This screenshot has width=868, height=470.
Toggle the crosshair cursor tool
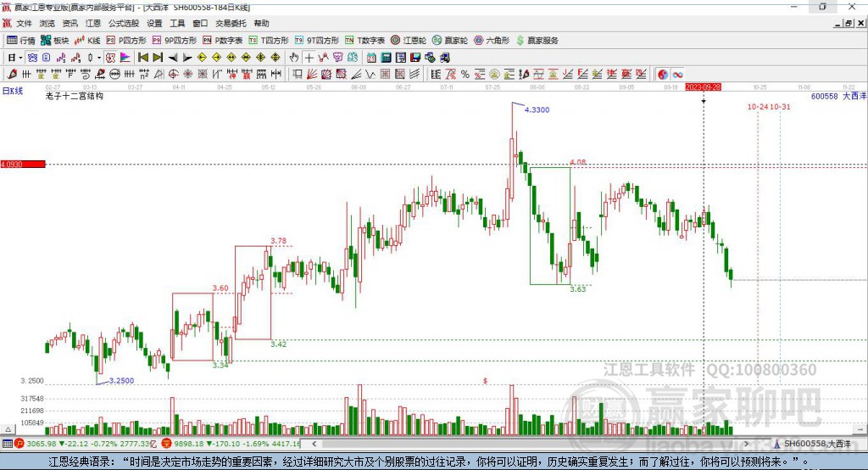pyautogui.click(x=309, y=58)
